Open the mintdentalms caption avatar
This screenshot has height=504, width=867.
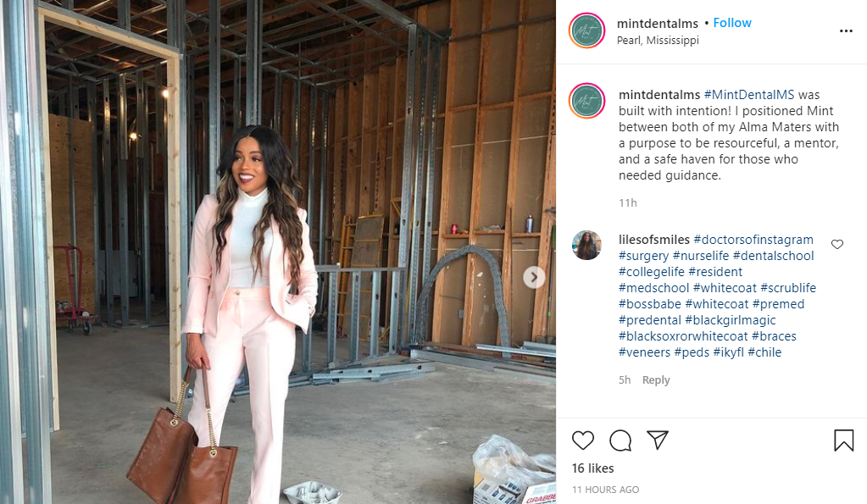tap(586, 101)
